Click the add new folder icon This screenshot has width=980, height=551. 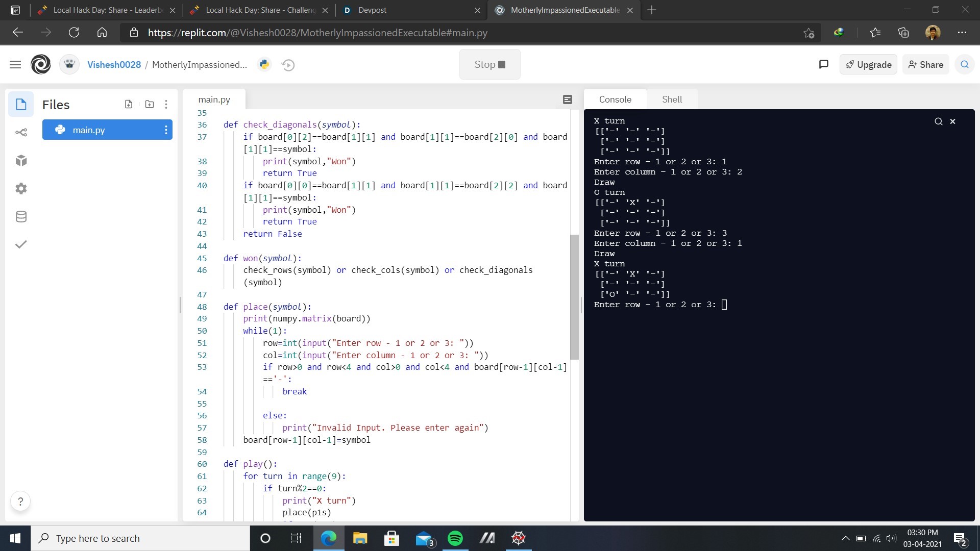coord(150,104)
